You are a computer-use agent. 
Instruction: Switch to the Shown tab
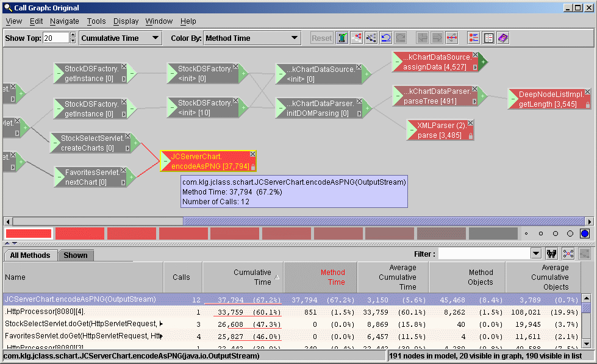pos(76,255)
